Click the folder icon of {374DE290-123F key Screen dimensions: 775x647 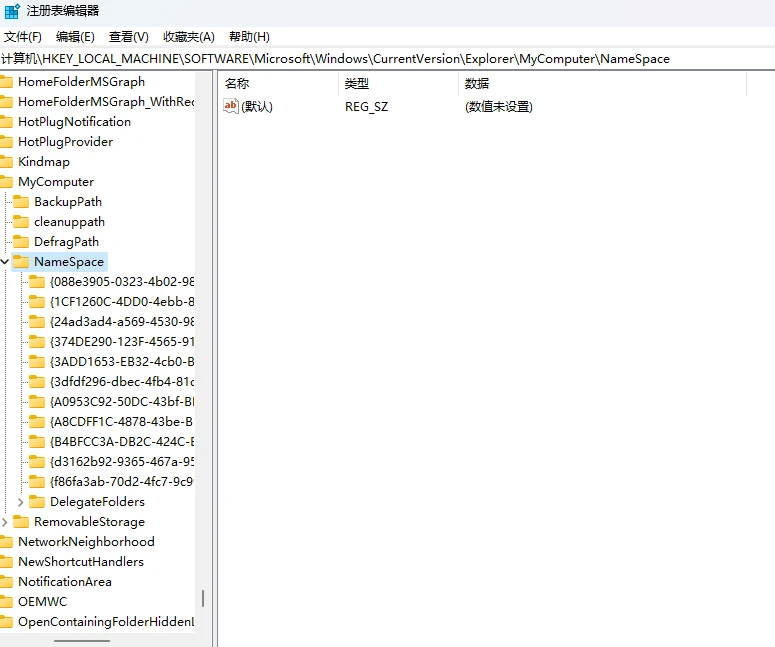(x=37, y=342)
